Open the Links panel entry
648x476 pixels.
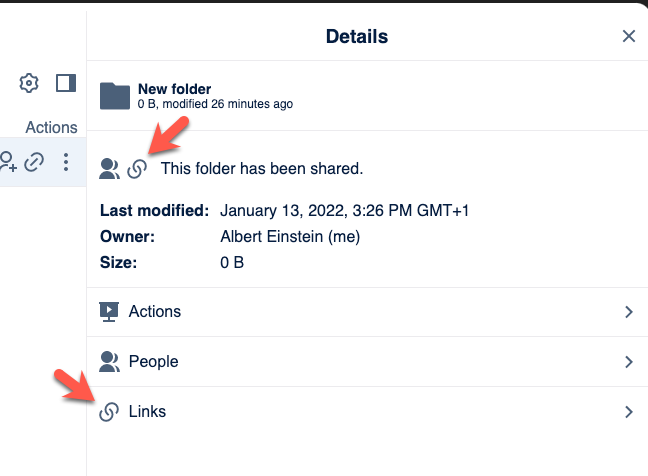[367, 412]
